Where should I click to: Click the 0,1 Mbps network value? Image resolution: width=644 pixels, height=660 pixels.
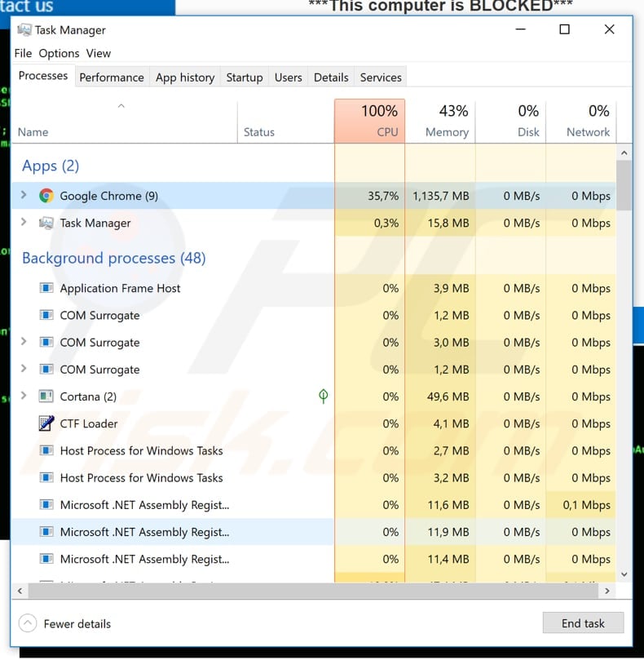pyautogui.click(x=586, y=505)
